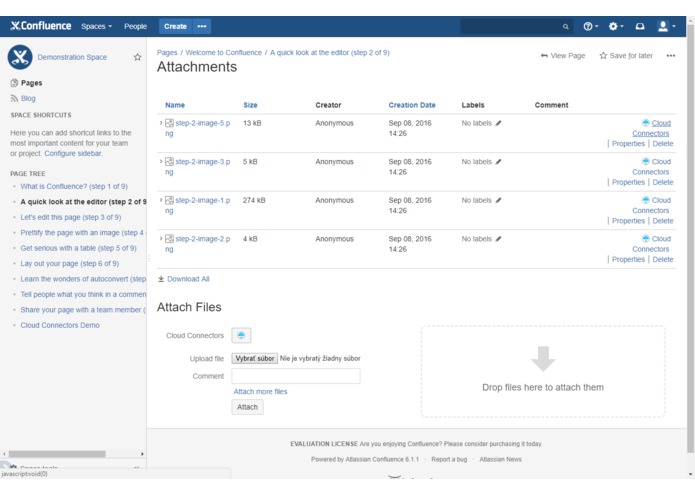
Task: Edit labels pencil for step-2-image-2.png
Action: [x=498, y=239]
